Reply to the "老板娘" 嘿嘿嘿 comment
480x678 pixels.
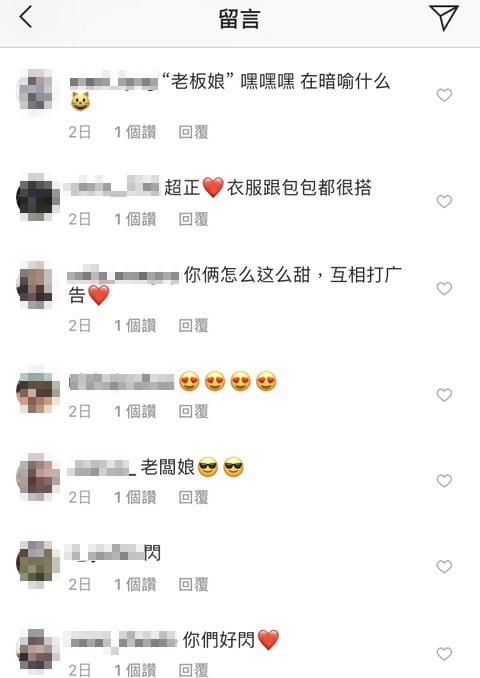[194, 132]
